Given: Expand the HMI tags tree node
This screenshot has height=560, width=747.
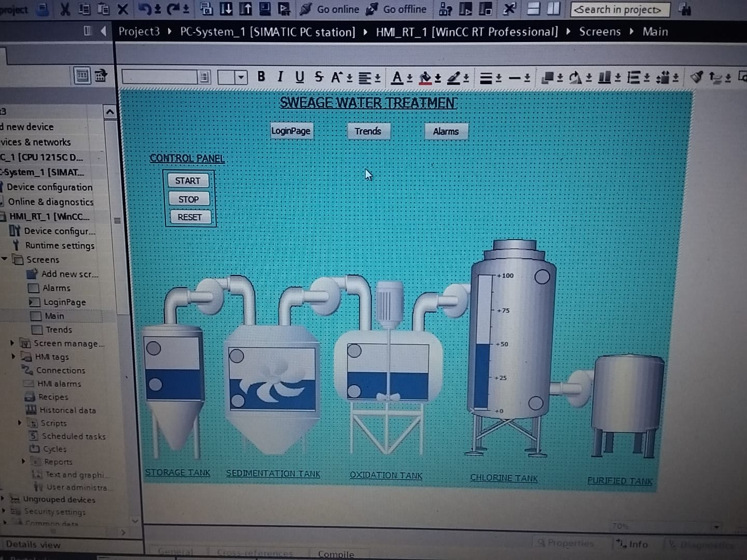Looking at the screenshot, I should (12, 357).
